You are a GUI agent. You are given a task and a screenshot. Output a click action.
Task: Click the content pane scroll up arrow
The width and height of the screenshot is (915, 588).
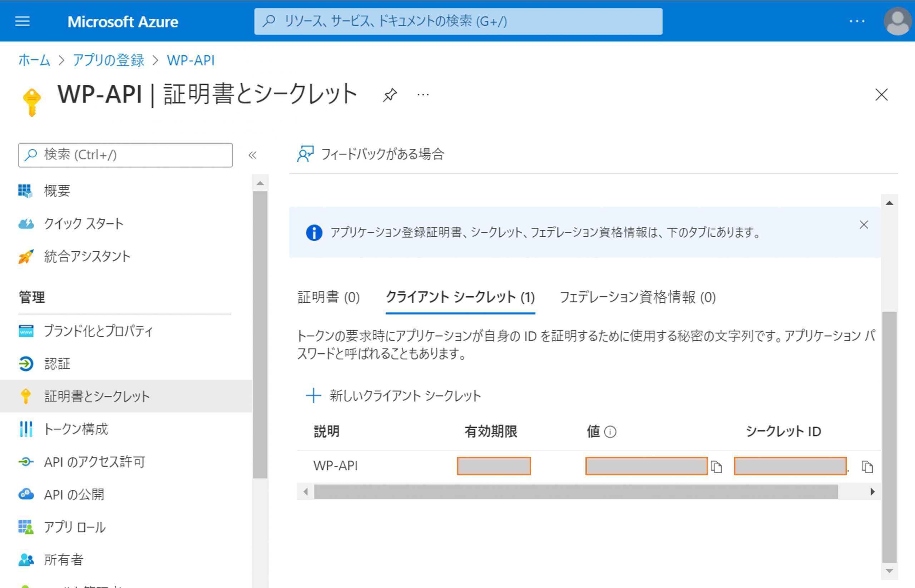[x=889, y=203]
